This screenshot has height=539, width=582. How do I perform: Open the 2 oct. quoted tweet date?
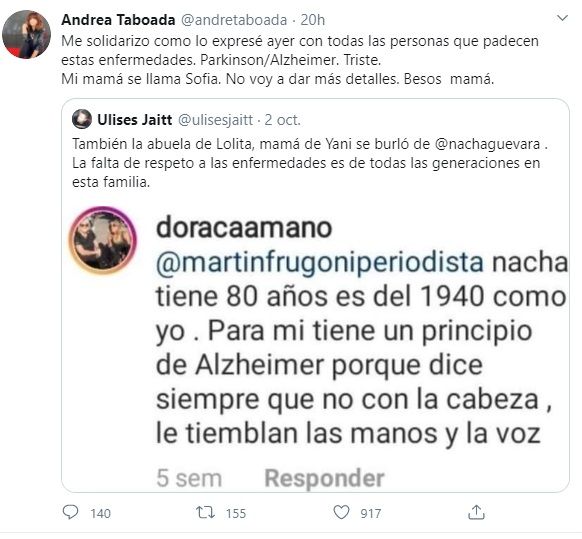click(x=282, y=120)
